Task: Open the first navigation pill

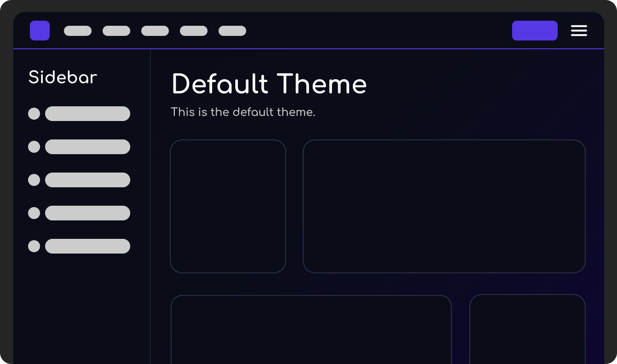Action: [78, 31]
